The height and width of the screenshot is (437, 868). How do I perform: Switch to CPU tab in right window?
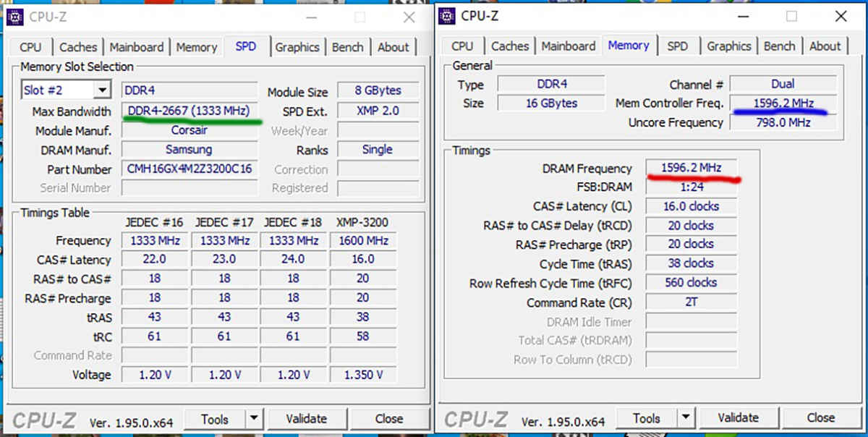(x=462, y=46)
